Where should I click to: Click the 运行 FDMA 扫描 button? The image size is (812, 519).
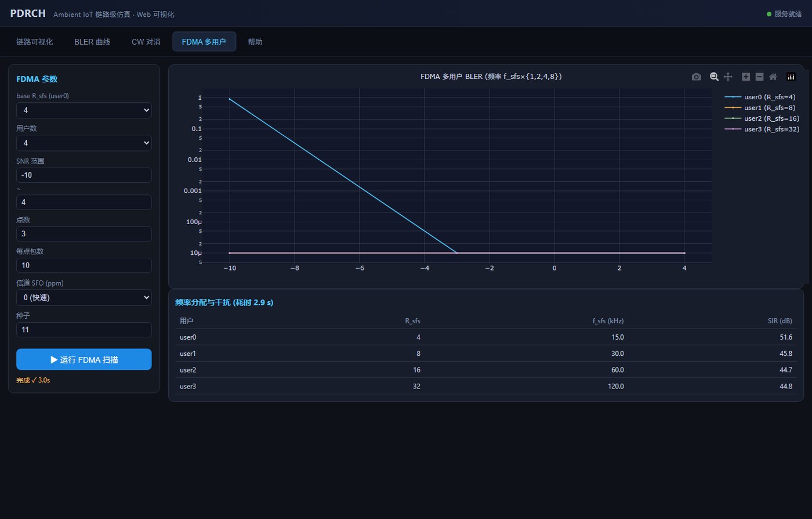(84, 359)
